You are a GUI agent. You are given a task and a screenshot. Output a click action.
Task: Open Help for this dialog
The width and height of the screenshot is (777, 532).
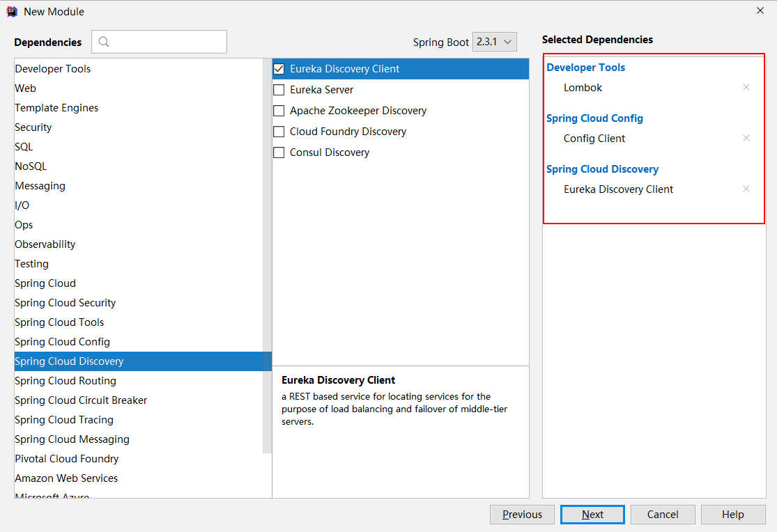coord(733,514)
